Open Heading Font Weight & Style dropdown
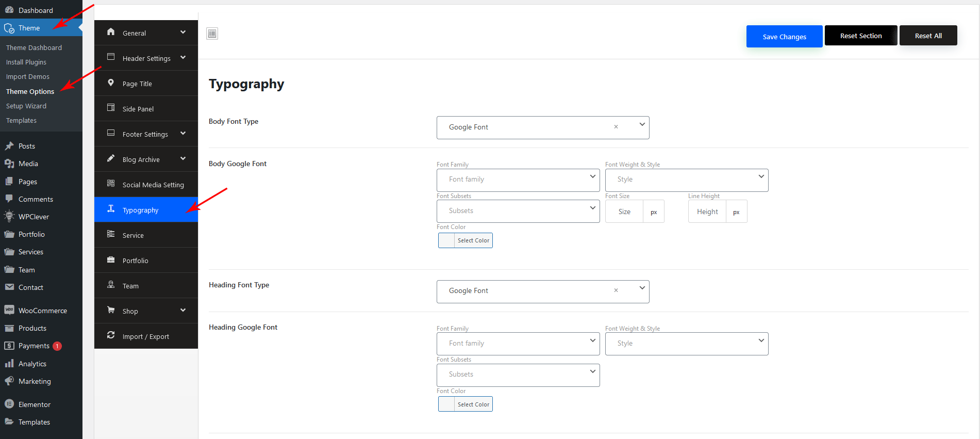Viewport: 980px width, 439px height. click(686, 344)
